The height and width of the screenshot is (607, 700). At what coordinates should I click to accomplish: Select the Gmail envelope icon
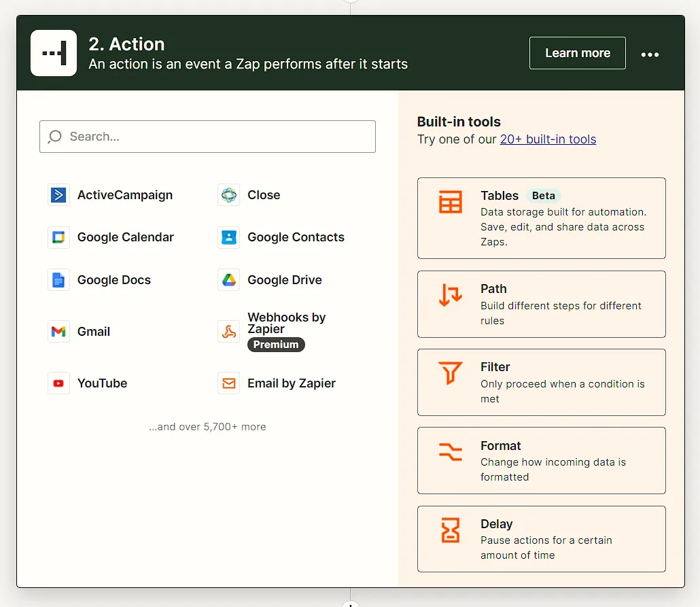pyautogui.click(x=58, y=332)
